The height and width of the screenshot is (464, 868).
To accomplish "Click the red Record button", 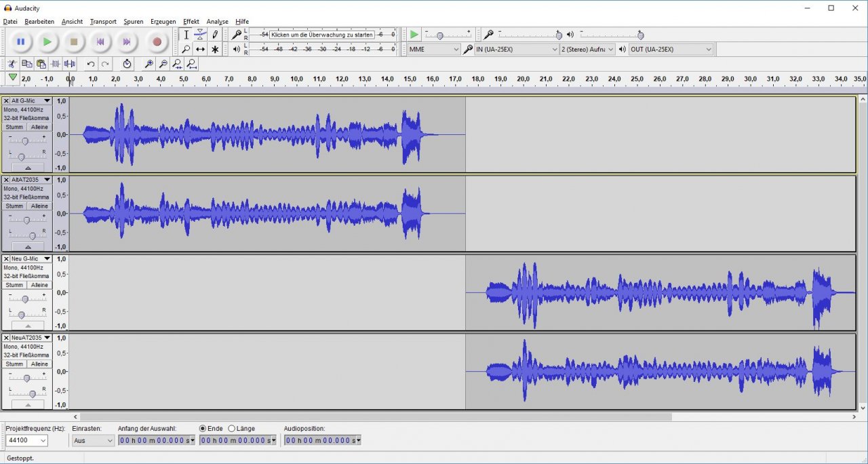I will 157,42.
